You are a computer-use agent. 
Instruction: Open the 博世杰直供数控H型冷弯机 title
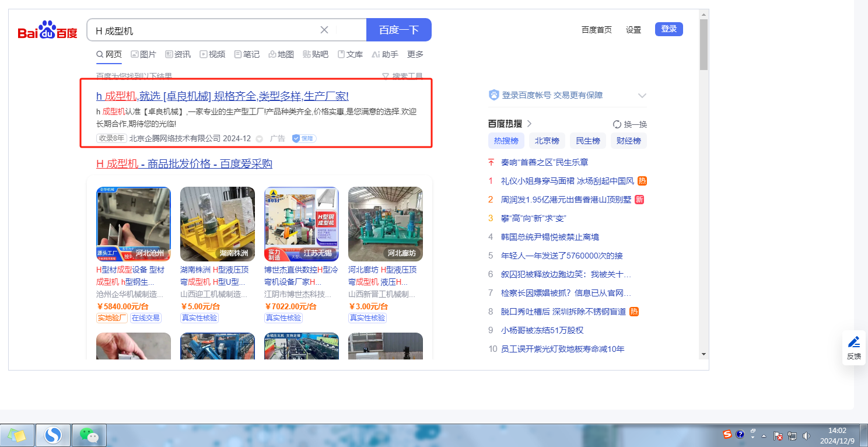302,276
